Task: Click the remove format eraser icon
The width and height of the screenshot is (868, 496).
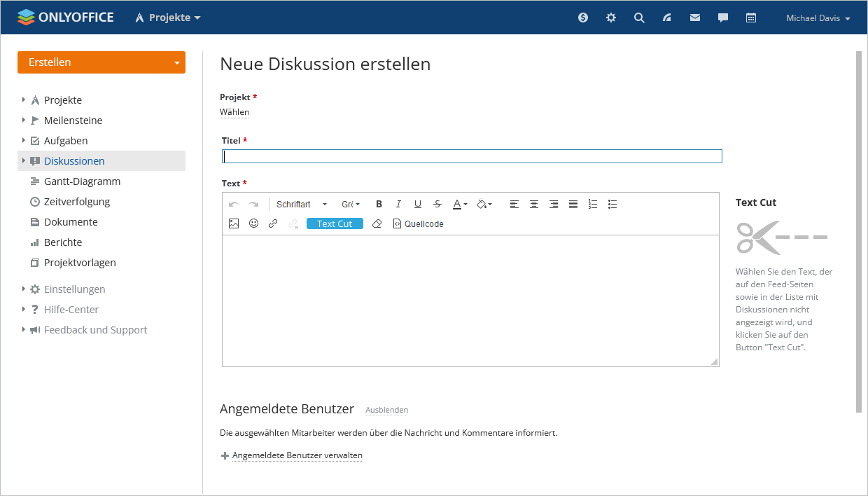Action: click(x=377, y=223)
